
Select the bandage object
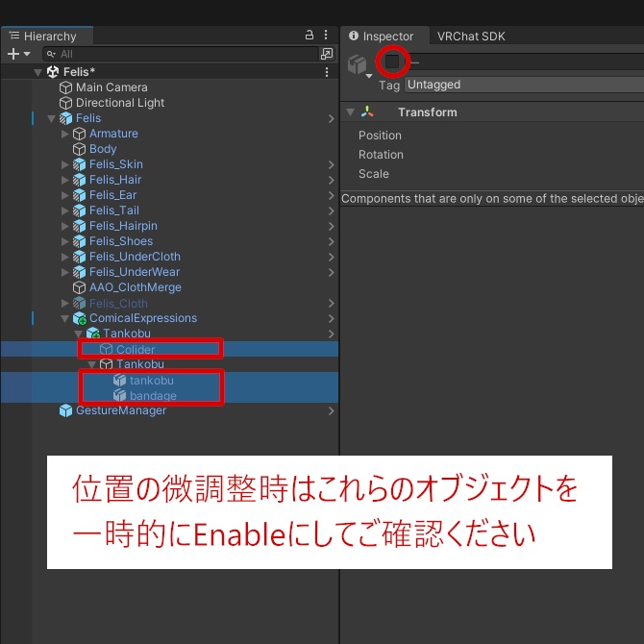[x=153, y=395]
